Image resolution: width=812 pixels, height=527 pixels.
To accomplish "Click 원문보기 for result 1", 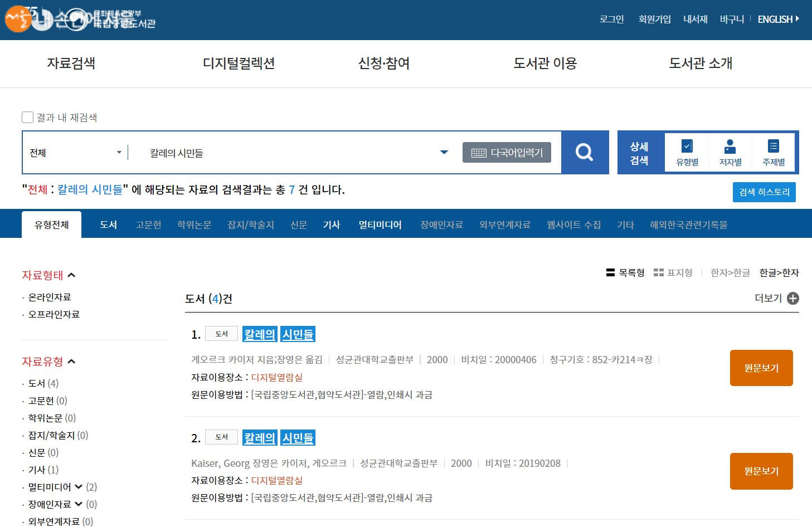I will (x=761, y=368).
